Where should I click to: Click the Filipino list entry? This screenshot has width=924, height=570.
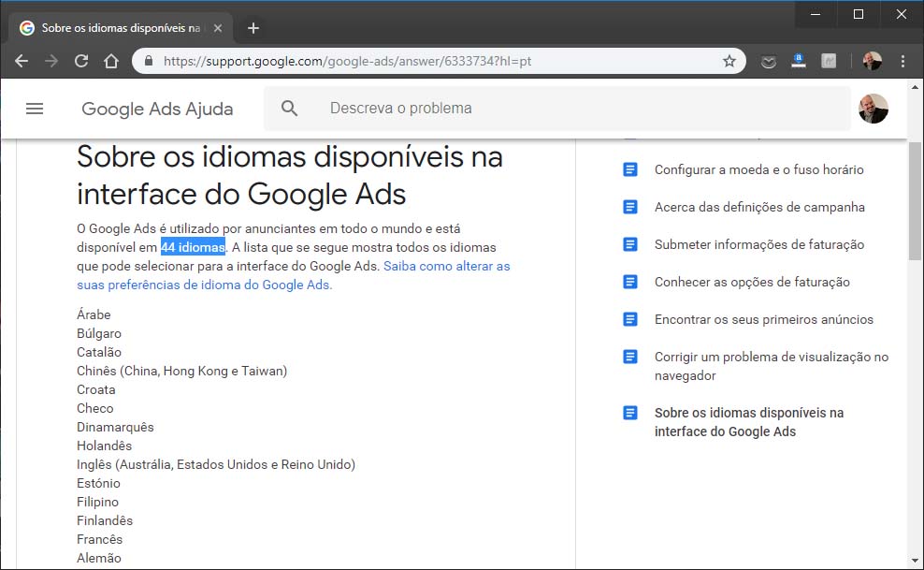[98, 502]
